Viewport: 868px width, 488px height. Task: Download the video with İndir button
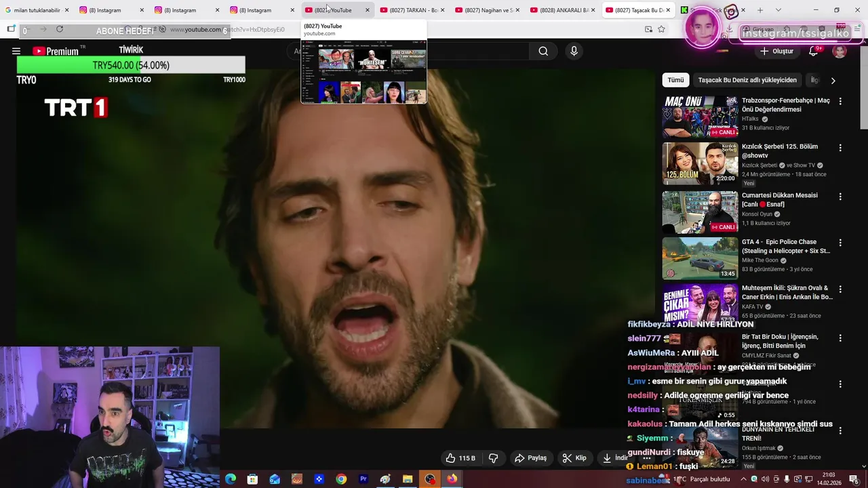[614, 458]
